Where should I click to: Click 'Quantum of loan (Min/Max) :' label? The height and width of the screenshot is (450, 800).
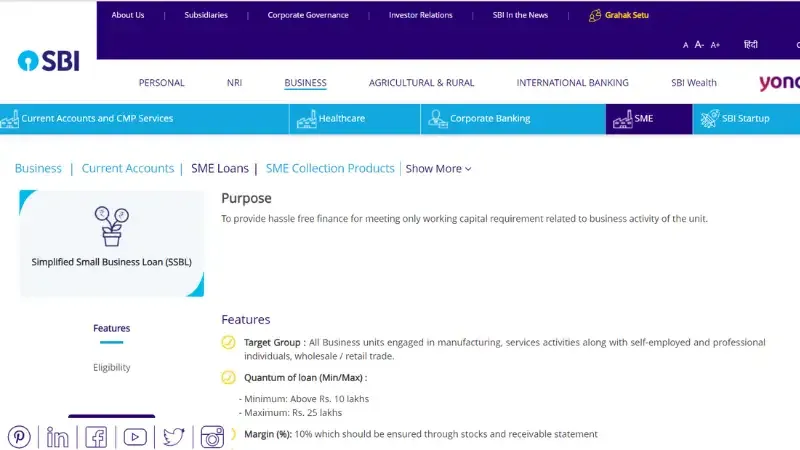click(306, 378)
